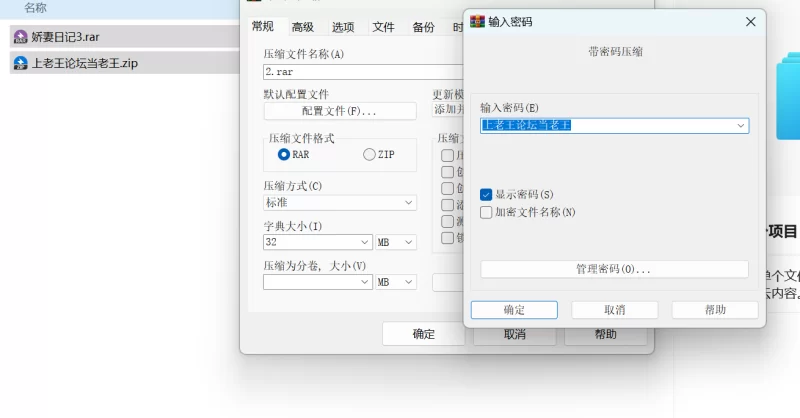
Task: Switch to 备份 tab
Action: [x=423, y=27]
